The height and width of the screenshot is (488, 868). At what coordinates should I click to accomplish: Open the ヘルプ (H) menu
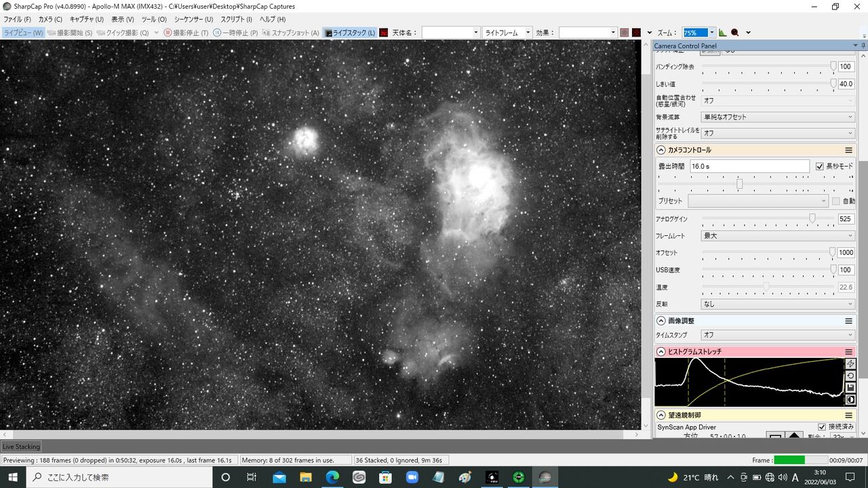[x=273, y=19]
